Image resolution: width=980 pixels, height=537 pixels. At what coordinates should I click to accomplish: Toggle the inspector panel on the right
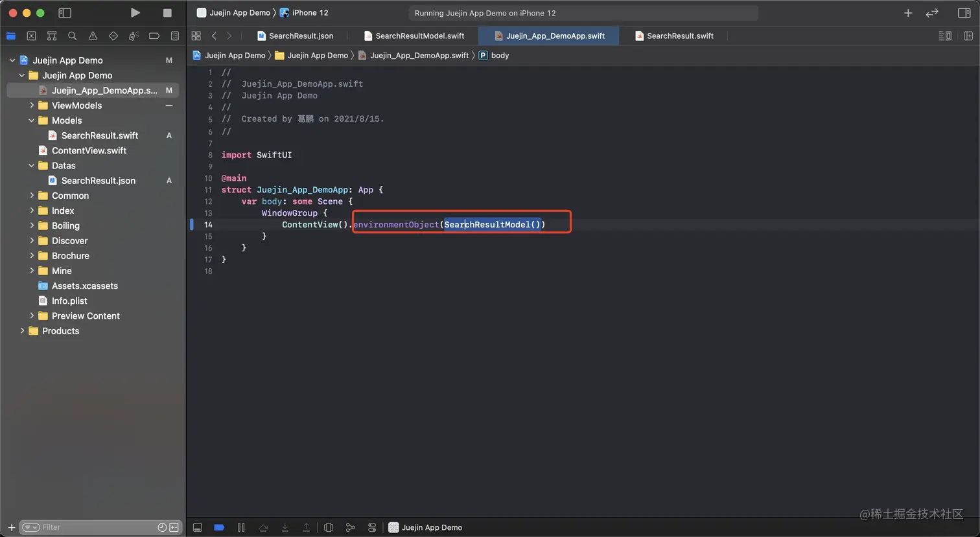tap(964, 13)
